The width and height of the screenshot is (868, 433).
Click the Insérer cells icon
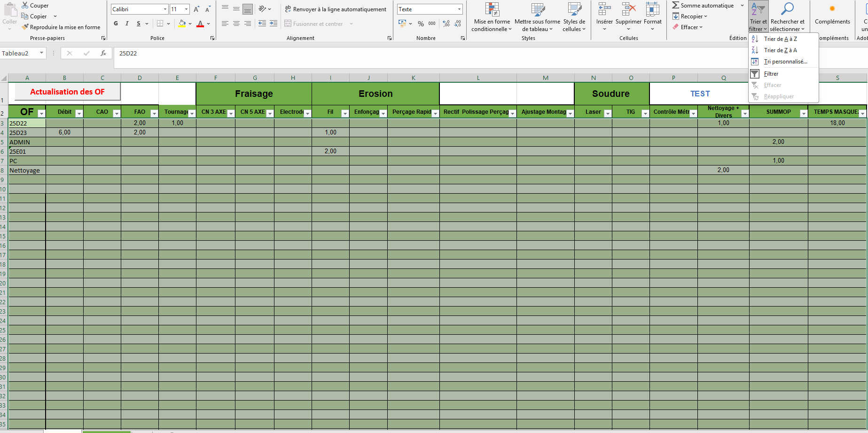604,9
